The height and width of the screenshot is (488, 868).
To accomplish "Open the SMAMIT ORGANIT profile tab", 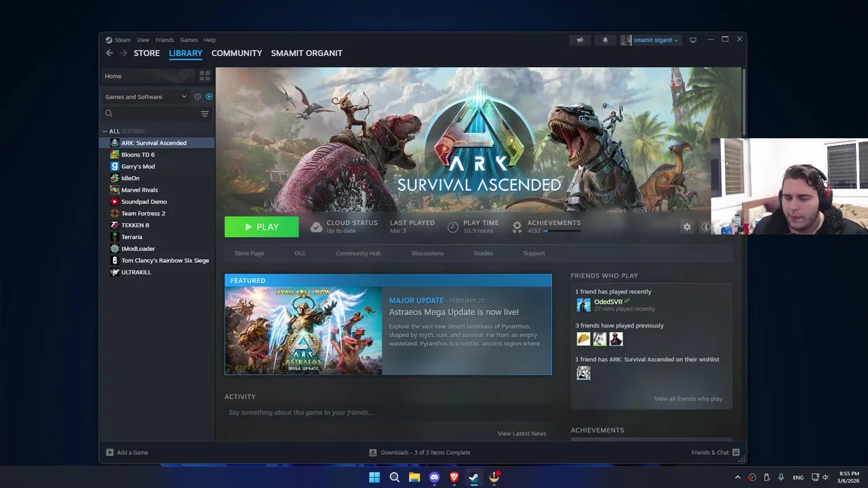I will point(307,53).
